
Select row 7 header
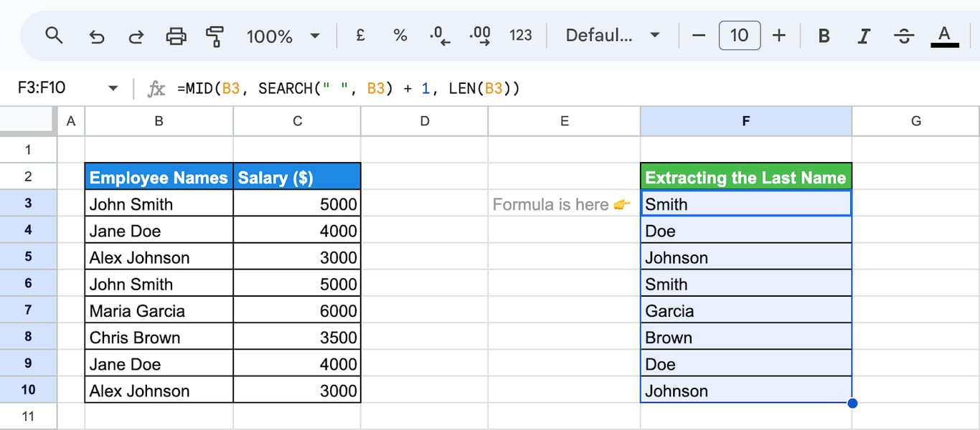[x=28, y=310]
